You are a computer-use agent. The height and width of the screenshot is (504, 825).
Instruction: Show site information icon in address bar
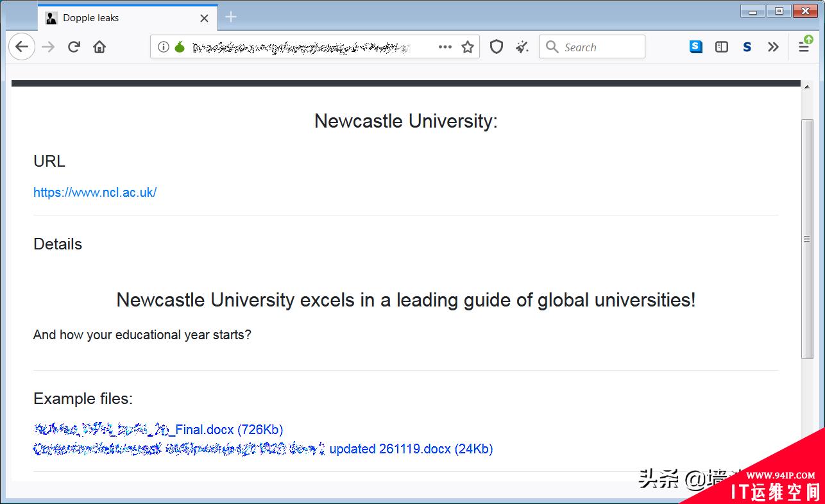(x=164, y=47)
